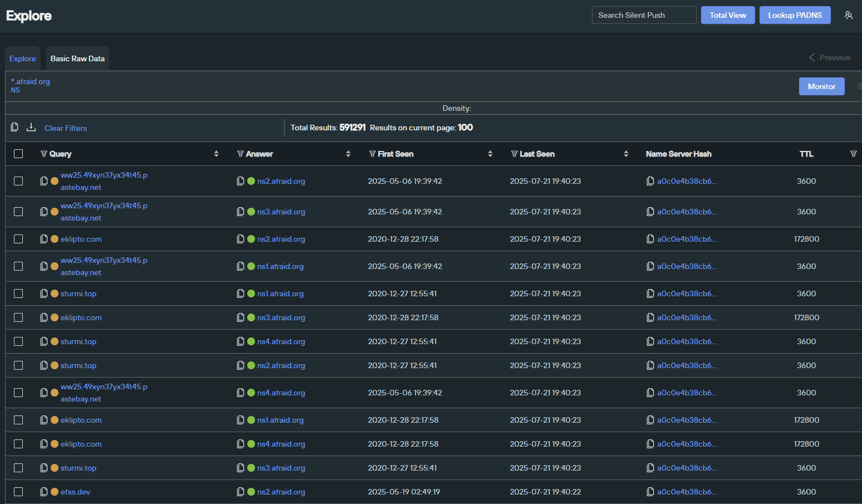This screenshot has width=862, height=504.
Task: Click filter icon in First Seen header
Action: [x=373, y=154]
